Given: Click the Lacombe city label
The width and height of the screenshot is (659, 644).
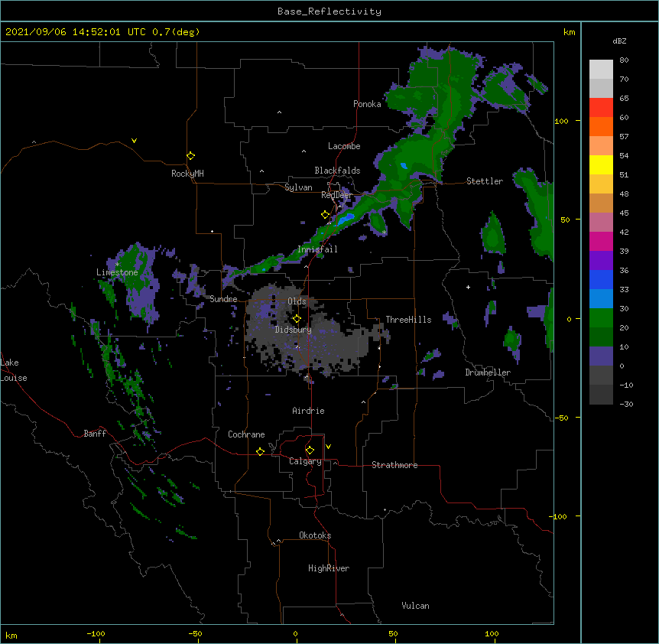Looking at the screenshot, I should 344,146.
